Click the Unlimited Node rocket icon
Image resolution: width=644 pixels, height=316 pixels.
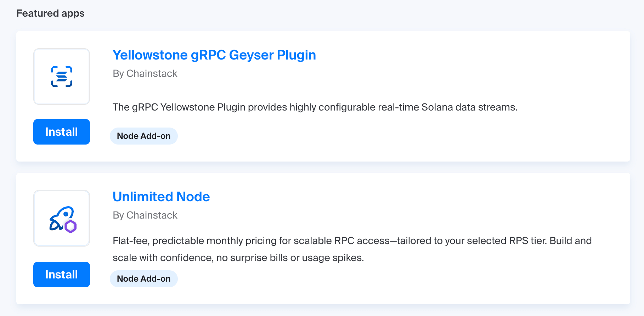pos(61,218)
